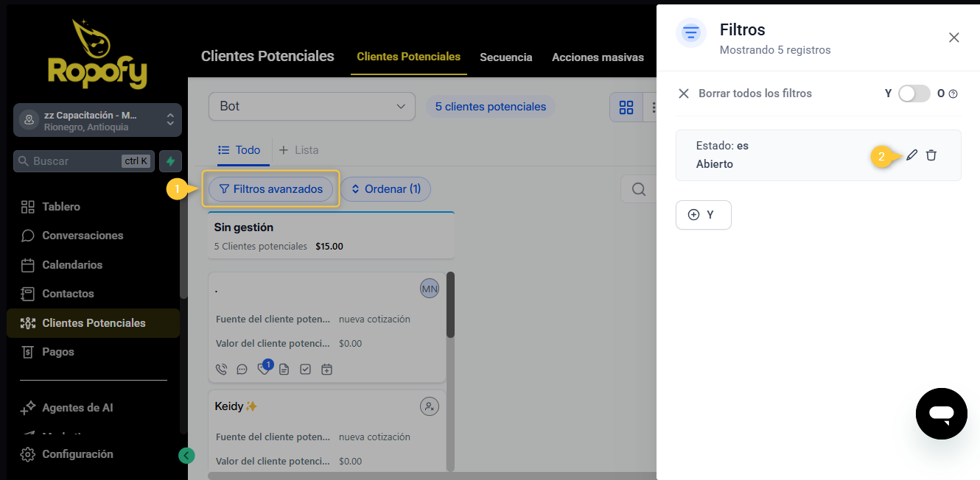Viewport: 980px width, 480px height.
Task: Delete the Estado filter with trash icon
Action: click(931, 155)
